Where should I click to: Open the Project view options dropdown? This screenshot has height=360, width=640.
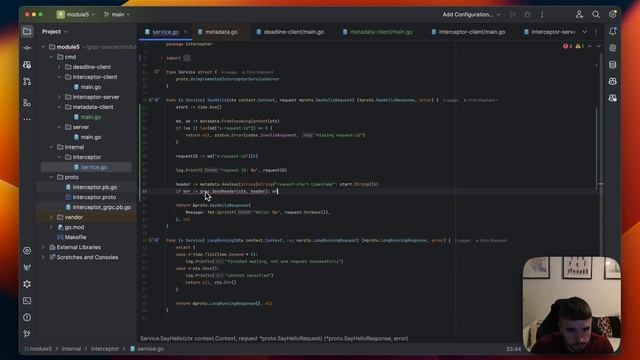[55, 31]
